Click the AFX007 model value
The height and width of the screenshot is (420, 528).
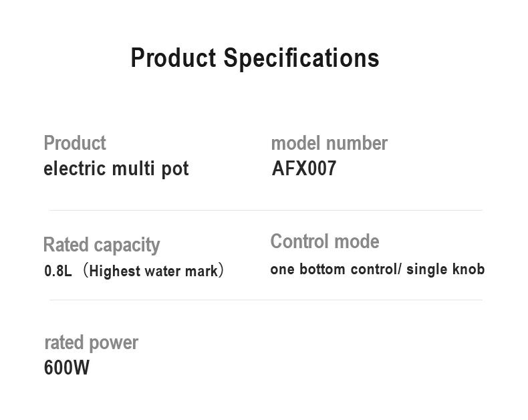tap(303, 169)
